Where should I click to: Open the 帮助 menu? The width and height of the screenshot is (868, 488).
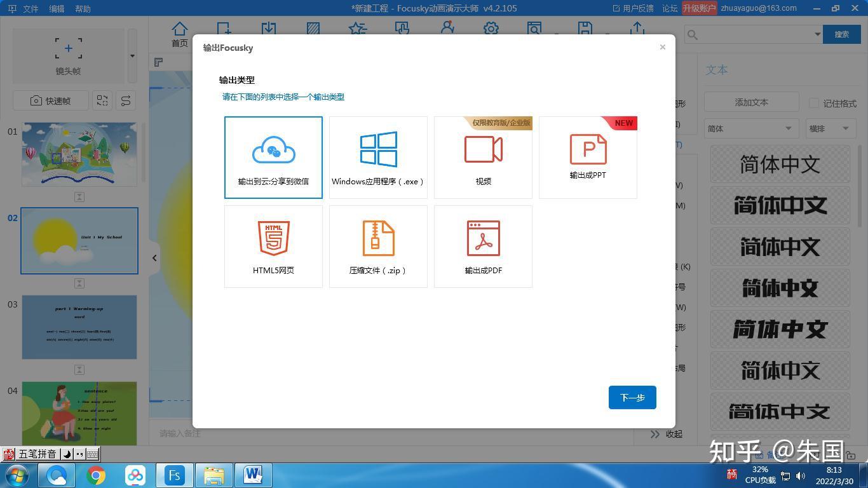click(x=83, y=9)
